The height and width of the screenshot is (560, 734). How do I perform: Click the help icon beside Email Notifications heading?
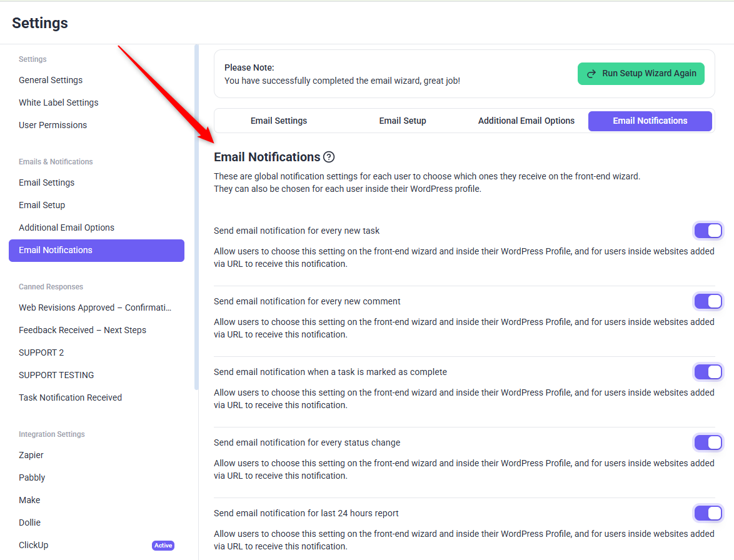[x=329, y=157]
